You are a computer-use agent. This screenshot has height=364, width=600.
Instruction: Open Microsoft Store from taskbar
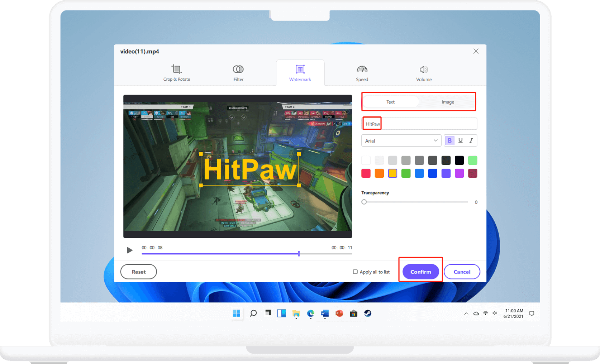tap(353, 313)
